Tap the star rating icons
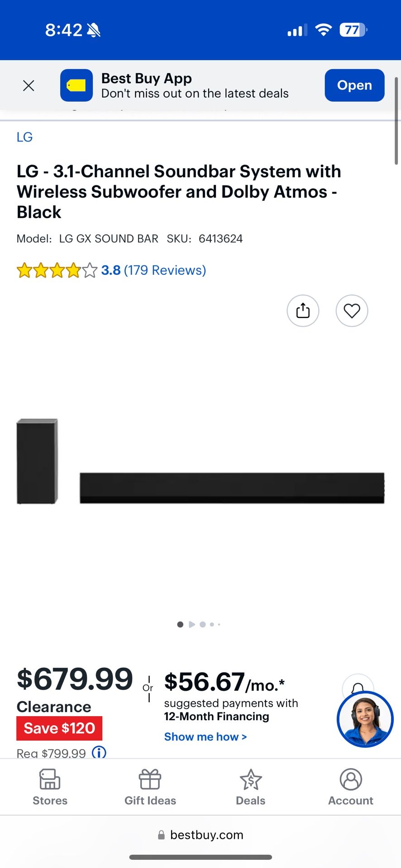Viewport: 401px width, 868px height. click(57, 270)
